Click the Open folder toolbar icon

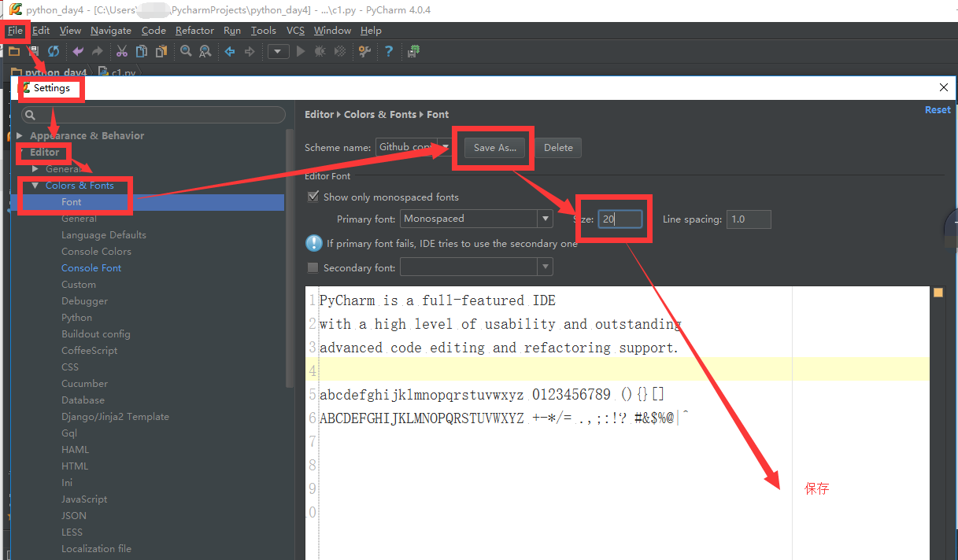[14, 51]
